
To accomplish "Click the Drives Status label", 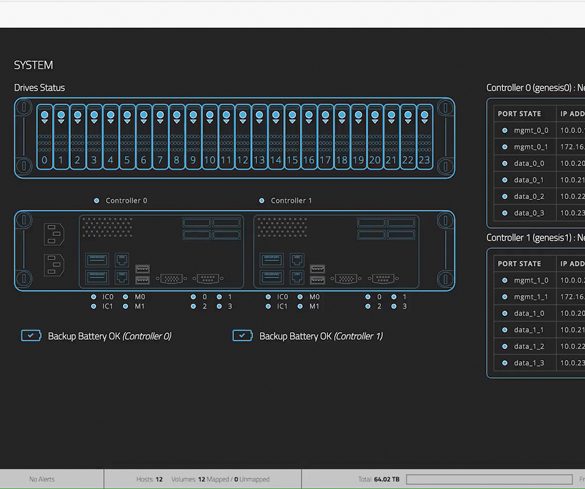I will [39, 88].
